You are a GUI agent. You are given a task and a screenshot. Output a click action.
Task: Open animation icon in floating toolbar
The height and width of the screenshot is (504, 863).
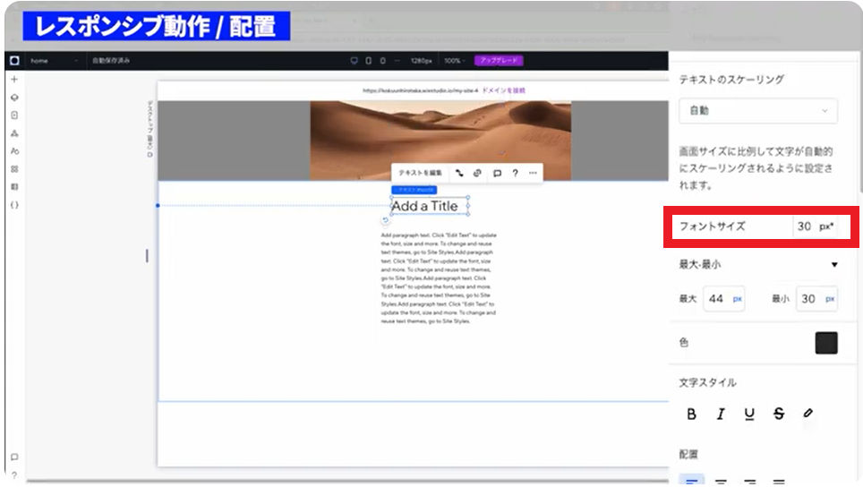[x=459, y=173]
